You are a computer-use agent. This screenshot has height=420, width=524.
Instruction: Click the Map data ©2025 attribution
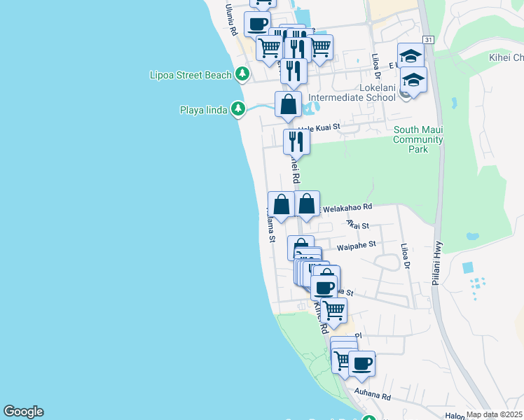[x=494, y=414]
